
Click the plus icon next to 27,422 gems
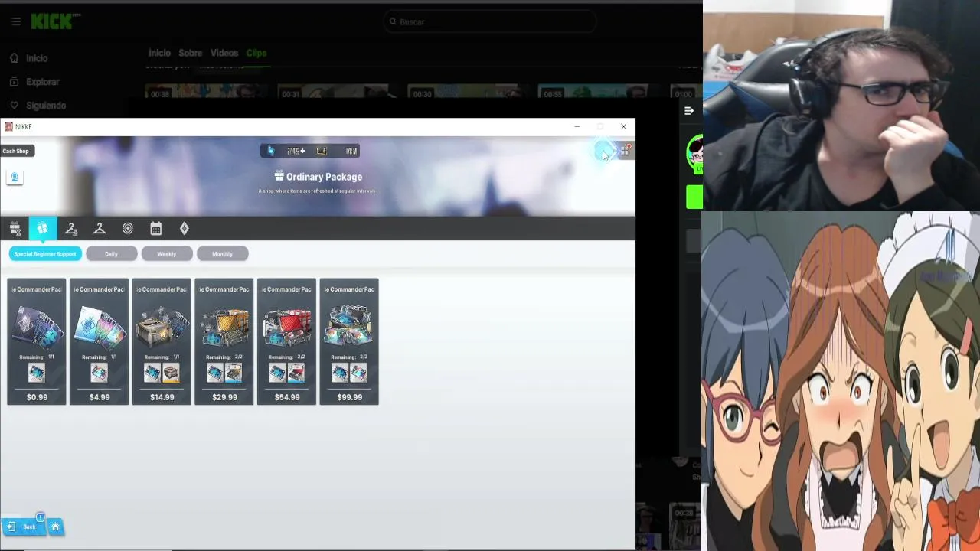click(x=302, y=151)
